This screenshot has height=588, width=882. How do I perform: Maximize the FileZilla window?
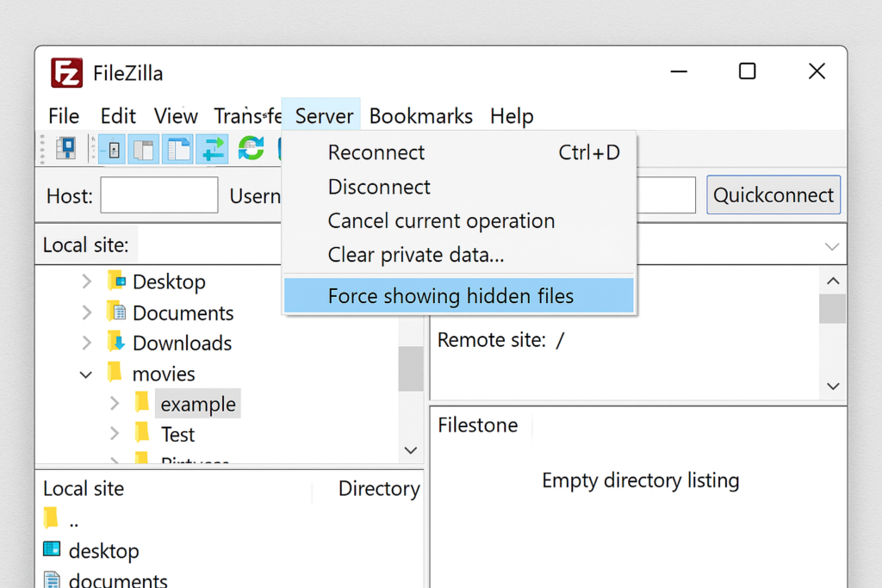747,71
